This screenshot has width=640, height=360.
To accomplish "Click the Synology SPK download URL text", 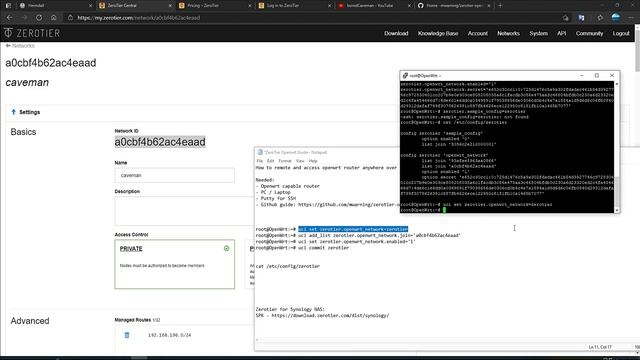I will (330, 316).
